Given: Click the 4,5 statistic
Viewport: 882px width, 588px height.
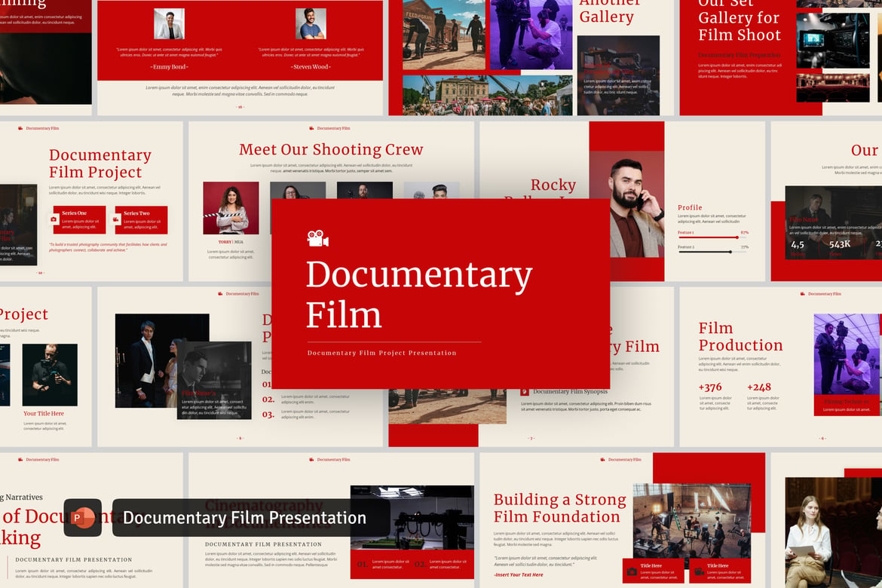Looking at the screenshot, I should point(797,245).
